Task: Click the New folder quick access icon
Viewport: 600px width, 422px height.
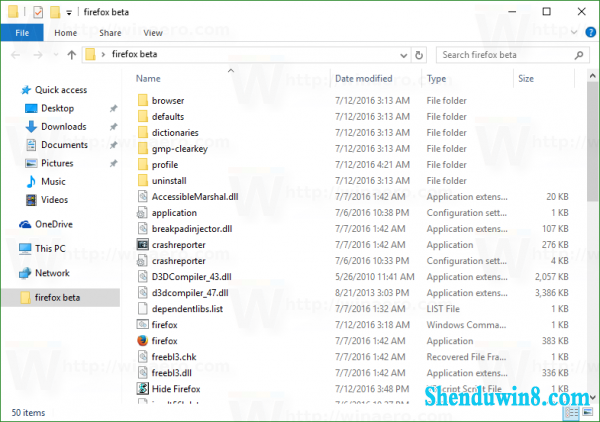Action: coord(55,12)
